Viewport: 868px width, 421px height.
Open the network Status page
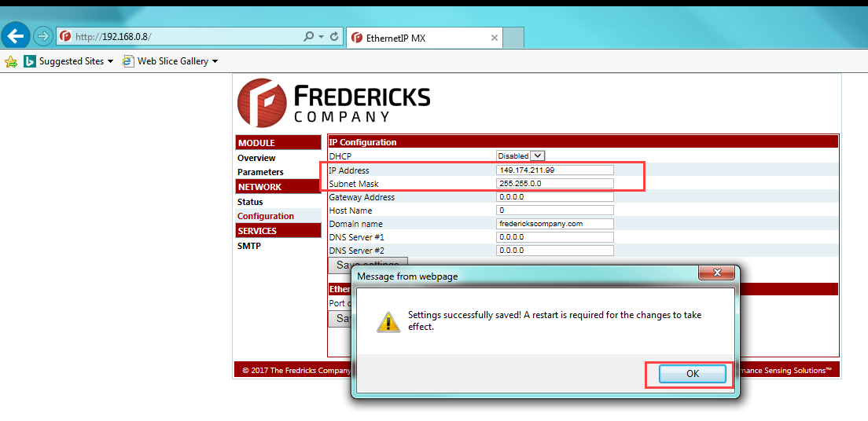[250, 203]
